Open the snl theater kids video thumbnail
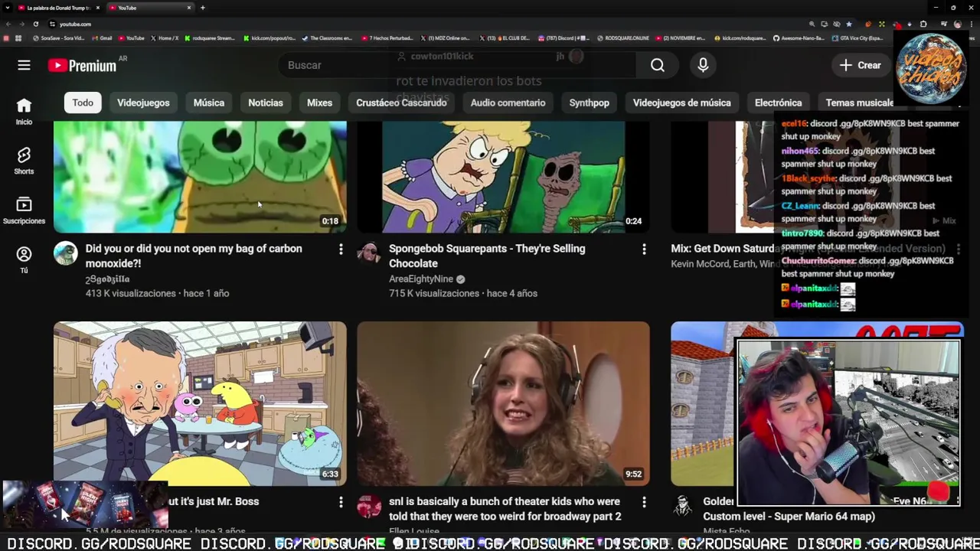The height and width of the screenshot is (551, 980). click(503, 403)
